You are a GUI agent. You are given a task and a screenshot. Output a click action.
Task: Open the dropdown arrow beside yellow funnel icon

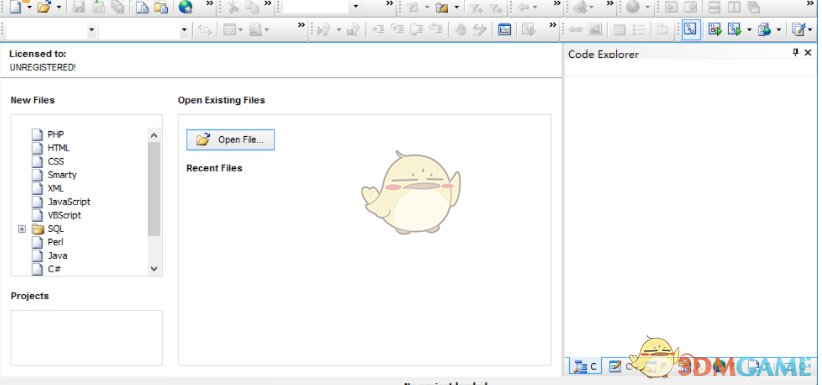[457, 7]
